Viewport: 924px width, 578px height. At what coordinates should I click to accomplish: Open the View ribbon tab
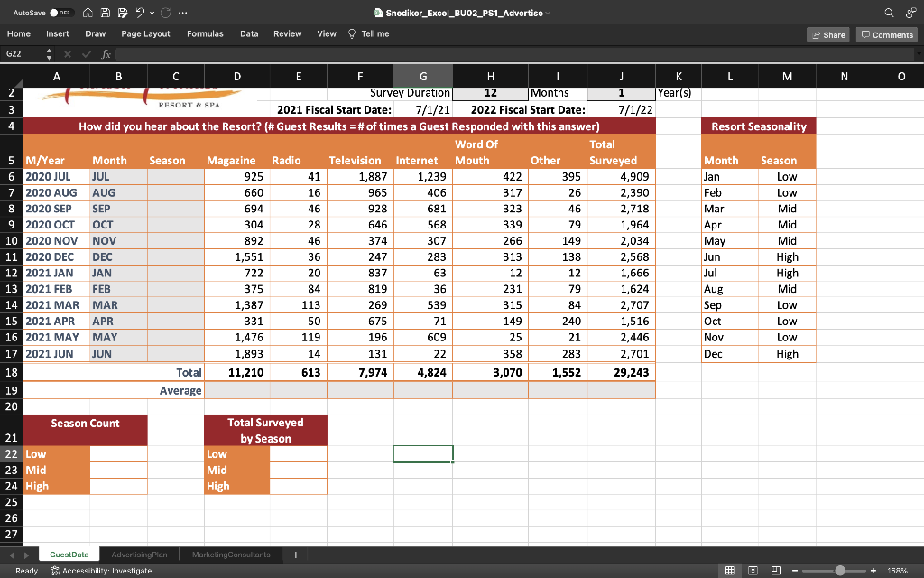[327, 33]
